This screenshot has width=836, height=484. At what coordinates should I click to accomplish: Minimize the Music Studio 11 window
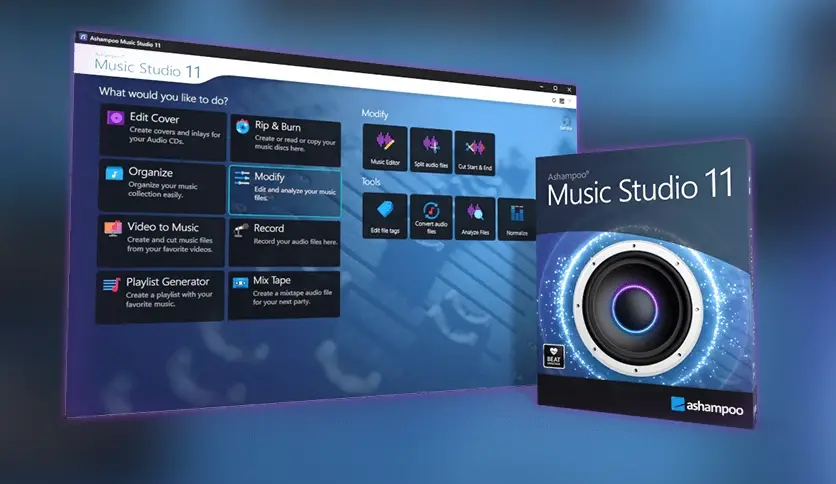pyautogui.click(x=542, y=86)
